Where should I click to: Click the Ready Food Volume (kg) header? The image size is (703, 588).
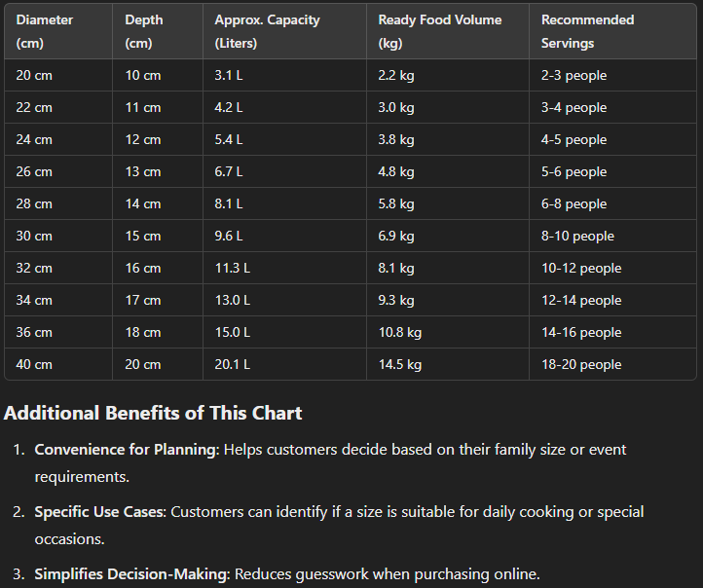click(448, 31)
